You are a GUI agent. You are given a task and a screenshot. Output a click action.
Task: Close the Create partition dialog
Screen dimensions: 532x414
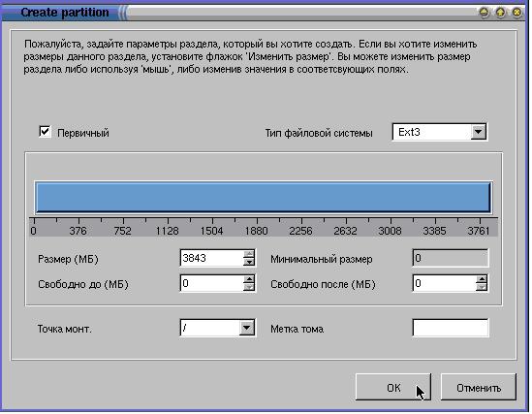(516, 13)
